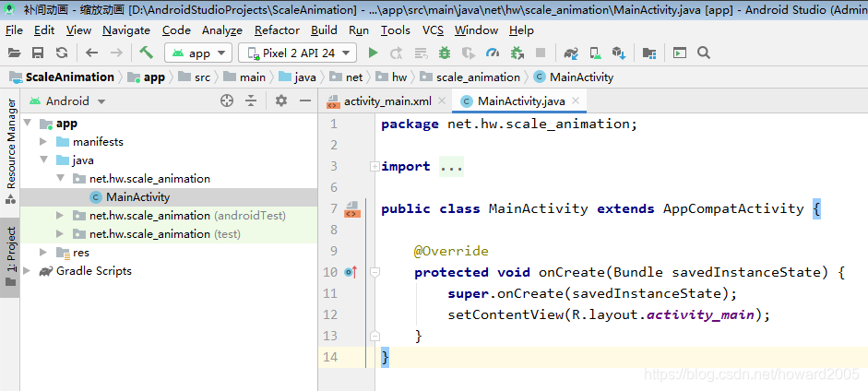Collapse the java folder arrow
Image resolution: width=868 pixels, height=391 pixels.
[x=43, y=160]
